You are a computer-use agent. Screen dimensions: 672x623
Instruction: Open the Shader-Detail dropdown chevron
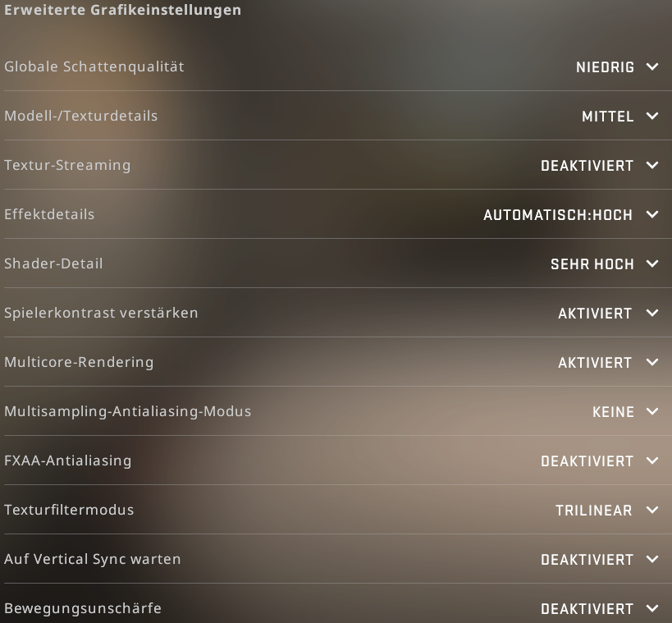pyautogui.click(x=652, y=263)
